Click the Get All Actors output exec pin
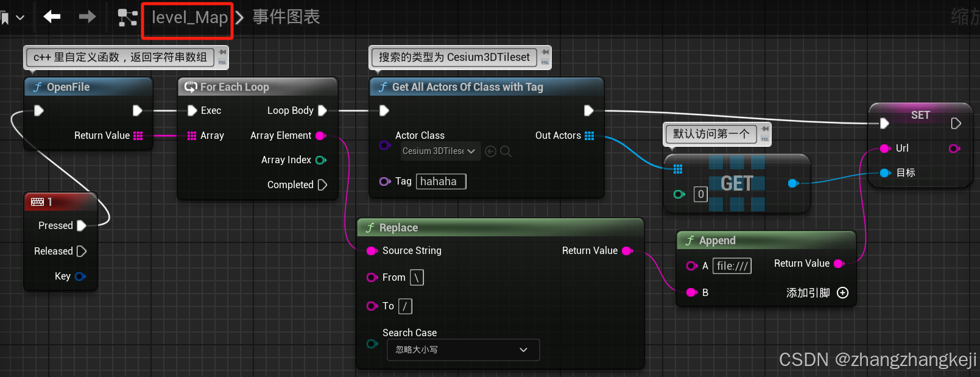 [x=589, y=110]
